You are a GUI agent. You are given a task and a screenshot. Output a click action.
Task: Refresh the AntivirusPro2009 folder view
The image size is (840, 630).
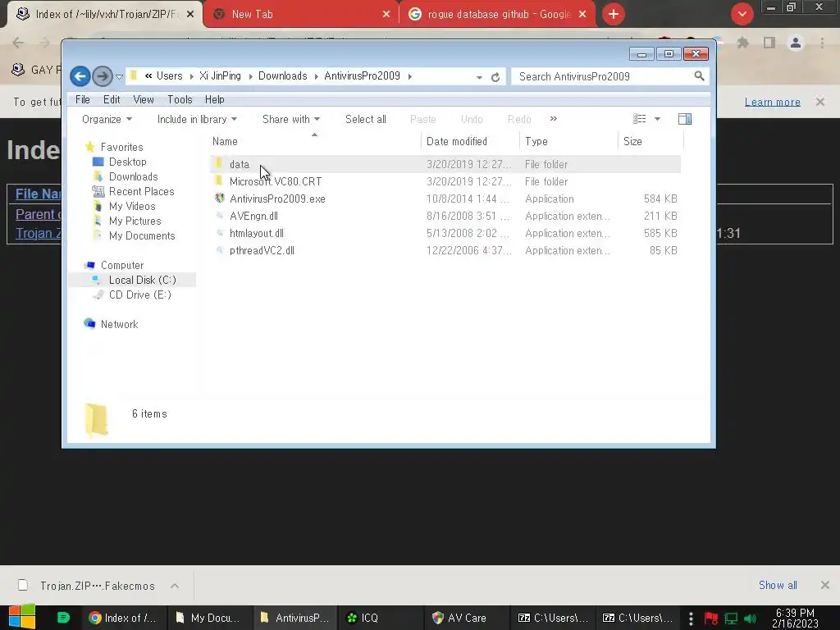tap(495, 76)
